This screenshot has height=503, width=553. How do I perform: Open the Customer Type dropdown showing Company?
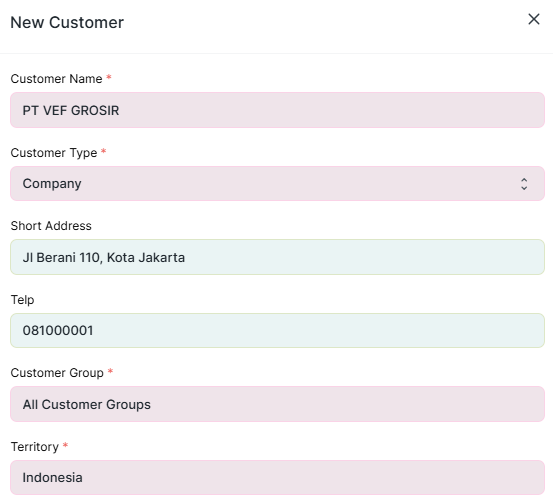click(x=277, y=183)
